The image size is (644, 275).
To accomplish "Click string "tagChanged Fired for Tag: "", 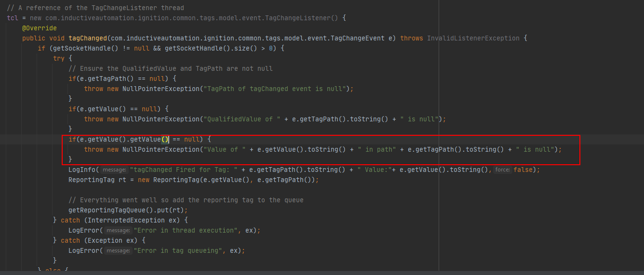I will point(184,170).
